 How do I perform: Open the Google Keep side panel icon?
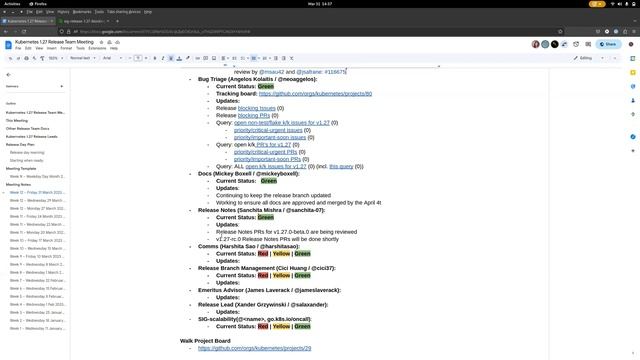(x=633, y=73)
